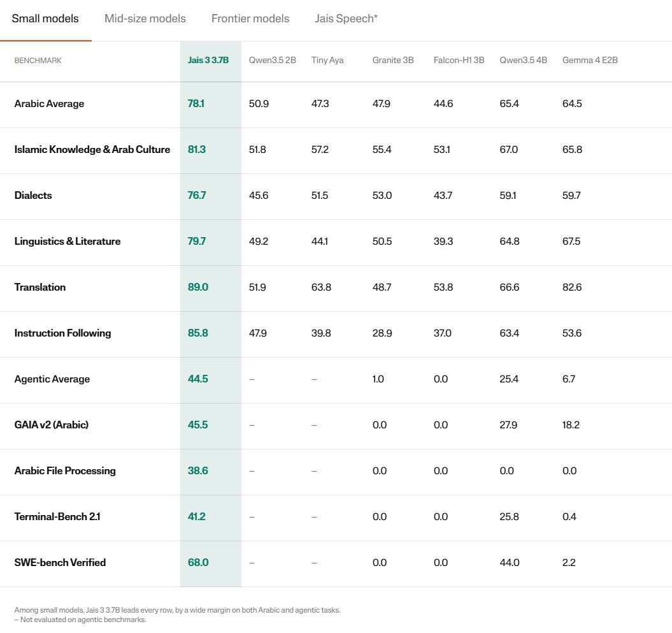Viewport: 672px width, 633px height.
Task: Click Jais score 78.1 for Arabic Average
Action: click(x=196, y=103)
